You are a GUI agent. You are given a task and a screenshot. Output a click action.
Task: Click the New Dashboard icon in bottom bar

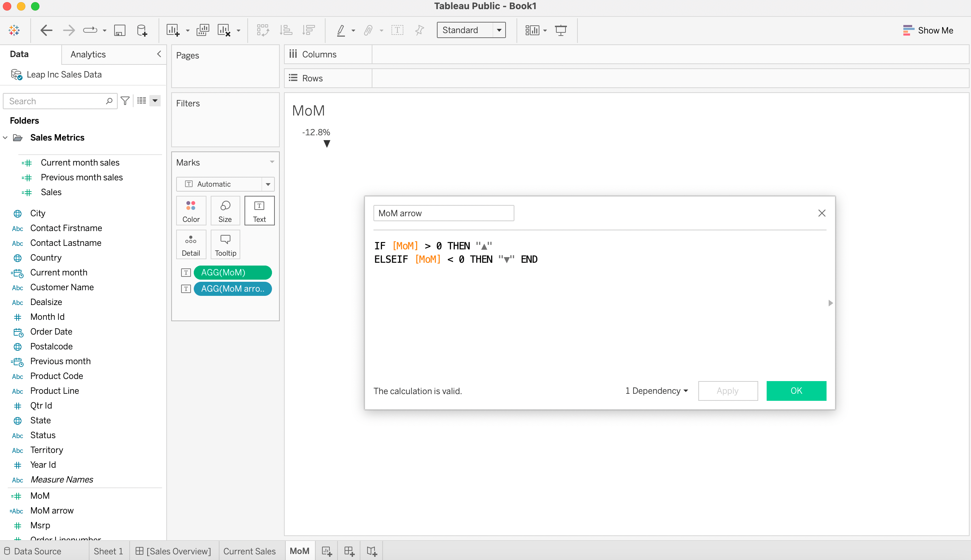[349, 551]
